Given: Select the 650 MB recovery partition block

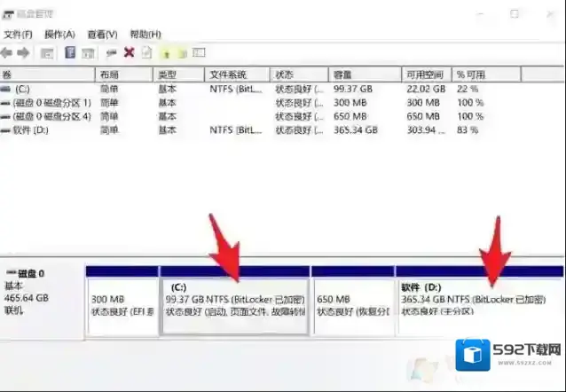Looking at the screenshot, I should click(353, 302).
